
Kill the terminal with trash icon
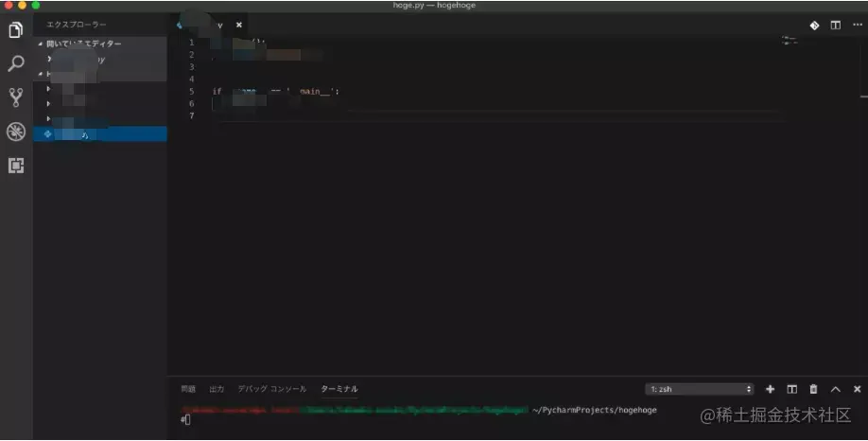coord(813,389)
